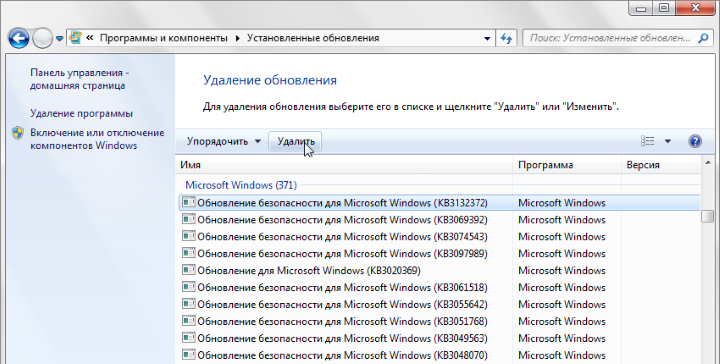Go back with the blue Back arrow
Viewport: 720px width, 364px height.
pos(18,39)
